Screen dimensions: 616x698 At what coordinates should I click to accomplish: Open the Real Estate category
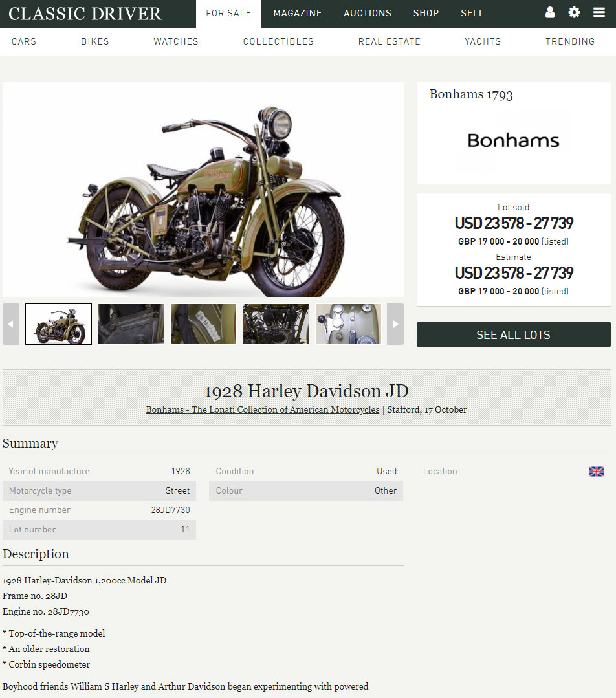[x=390, y=41]
